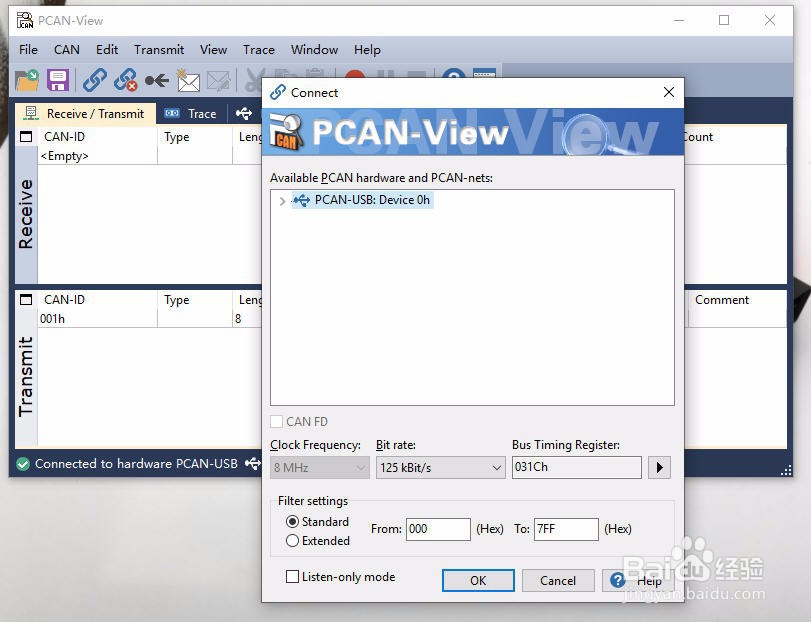Open the Help menu in menu bar
Screen dimensions: 811x622
coord(367,50)
